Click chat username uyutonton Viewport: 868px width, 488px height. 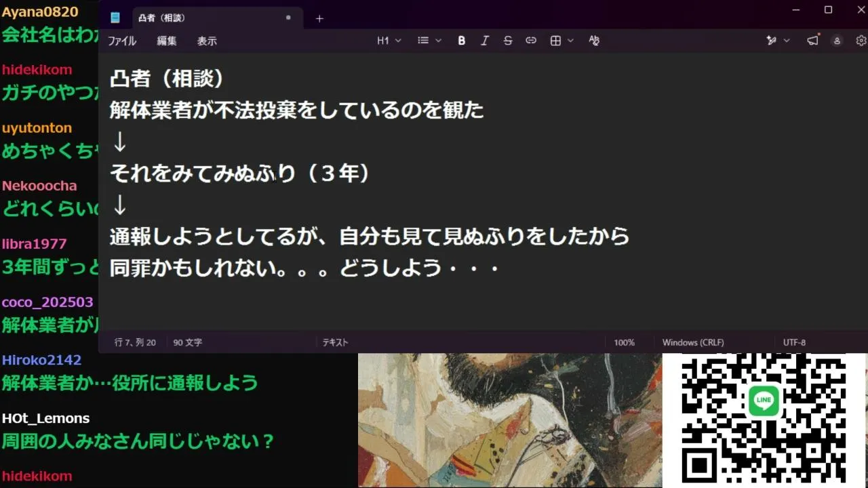(37, 128)
